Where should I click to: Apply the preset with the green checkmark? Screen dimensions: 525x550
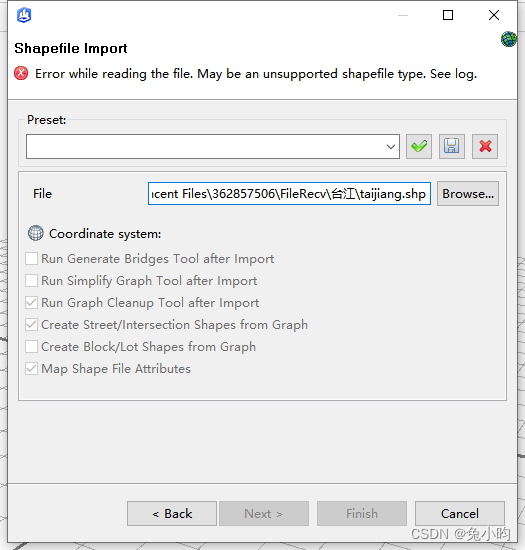pos(419,146)
